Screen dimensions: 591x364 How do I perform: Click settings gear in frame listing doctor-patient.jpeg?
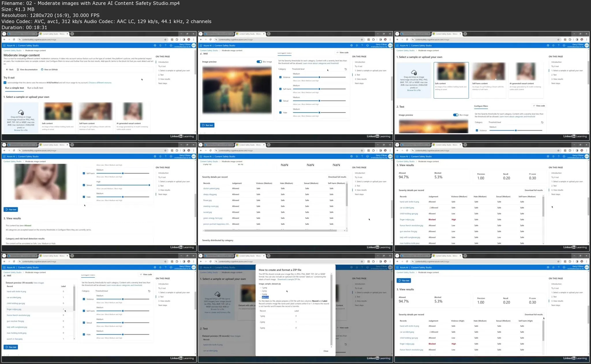pyautogui.click(x=351, y=156)
